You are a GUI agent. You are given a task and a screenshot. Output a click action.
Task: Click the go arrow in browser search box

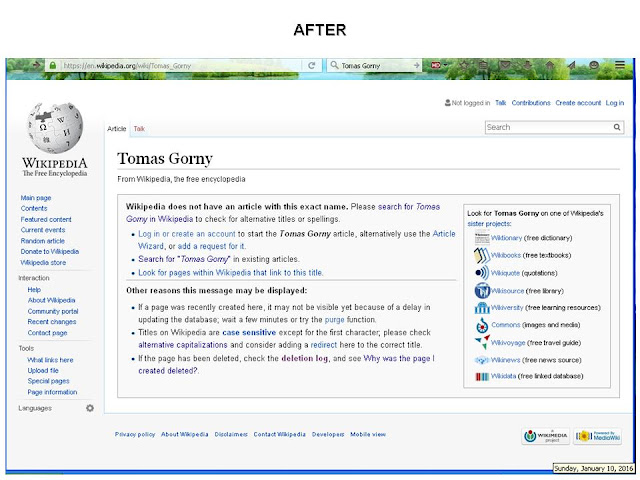click(x=416, y=65)
